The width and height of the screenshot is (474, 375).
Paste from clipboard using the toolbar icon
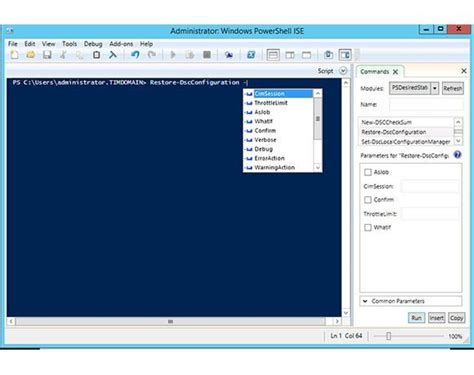tap(96, 55)
